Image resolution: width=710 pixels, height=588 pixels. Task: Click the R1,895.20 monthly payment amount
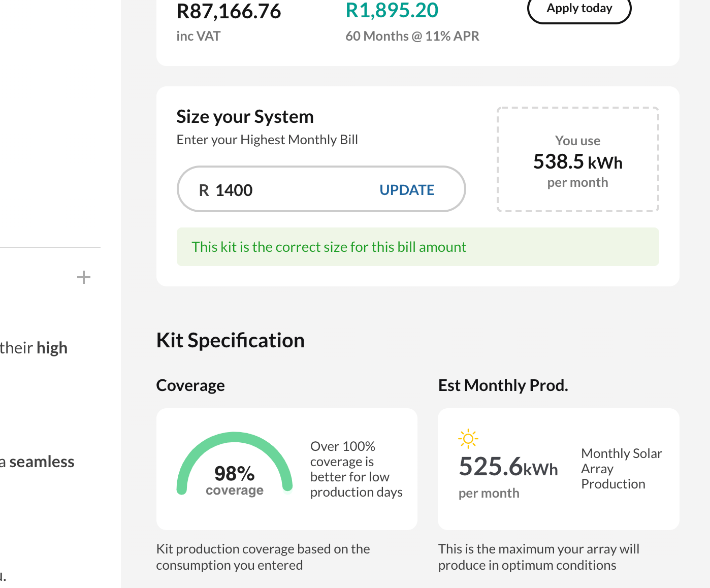392,10
